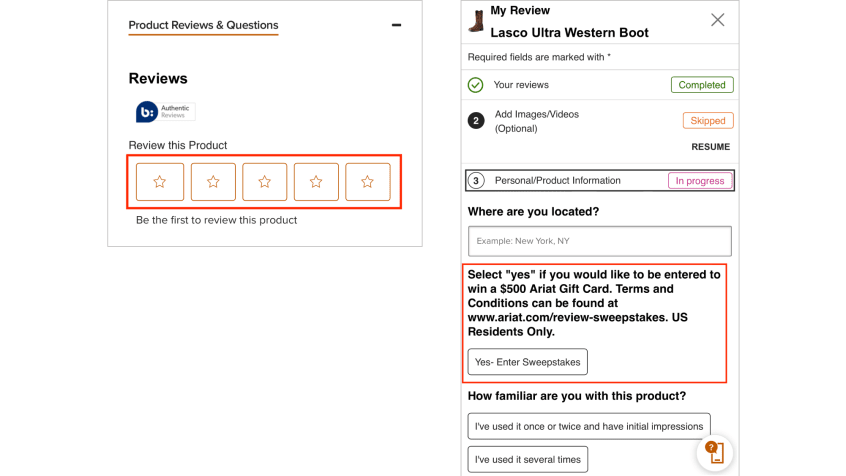Click the Completed status badge
This screenshot has height=476, width=846.
coord(702,85)
